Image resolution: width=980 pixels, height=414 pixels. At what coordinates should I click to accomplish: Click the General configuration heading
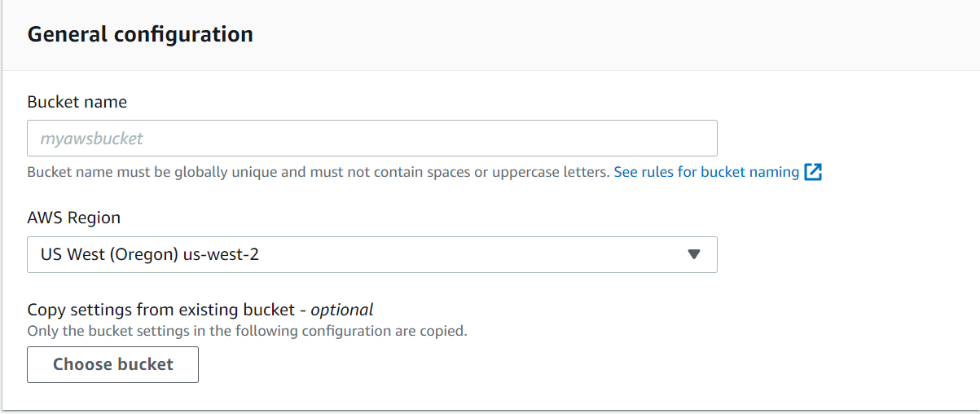140,34
